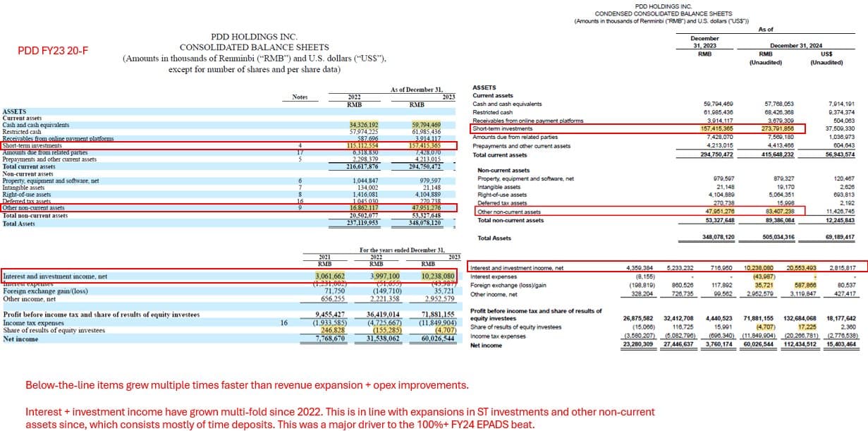The height and width of the screenshot is (431, 868).
Task: Select the net income value 31,538,062
Action: (x=384, y=338)
